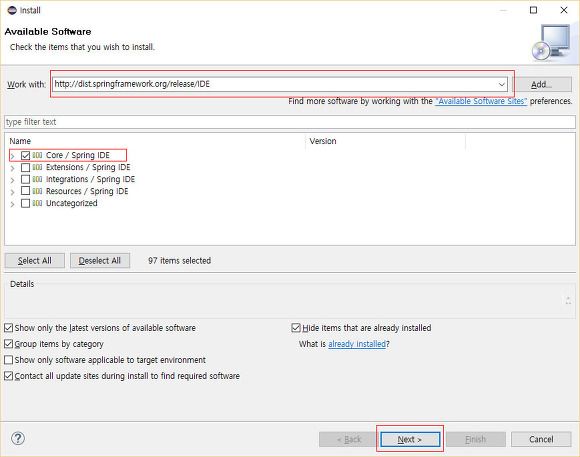The image size is (580, 457).
Task: Toggle Hide items that are already installed
Action: pyautogui.click(x=296, y=328)
